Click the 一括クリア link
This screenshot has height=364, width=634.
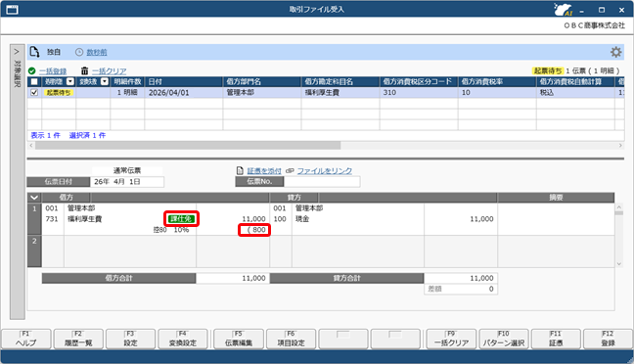click(110, 71)
